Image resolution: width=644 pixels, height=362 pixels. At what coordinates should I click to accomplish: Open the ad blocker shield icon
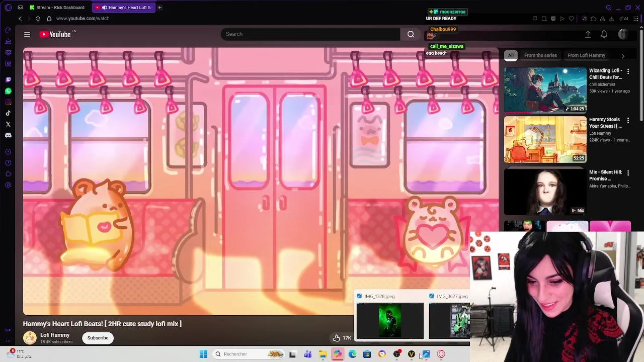553,19
